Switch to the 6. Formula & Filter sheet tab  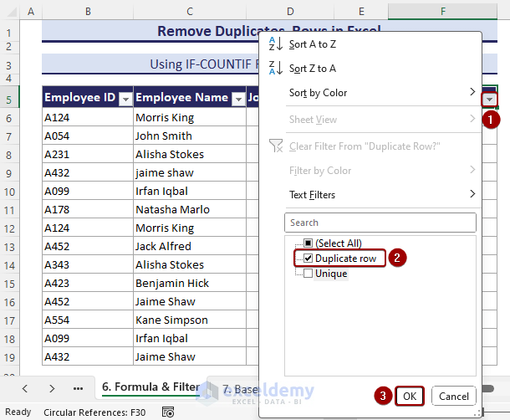151,387
